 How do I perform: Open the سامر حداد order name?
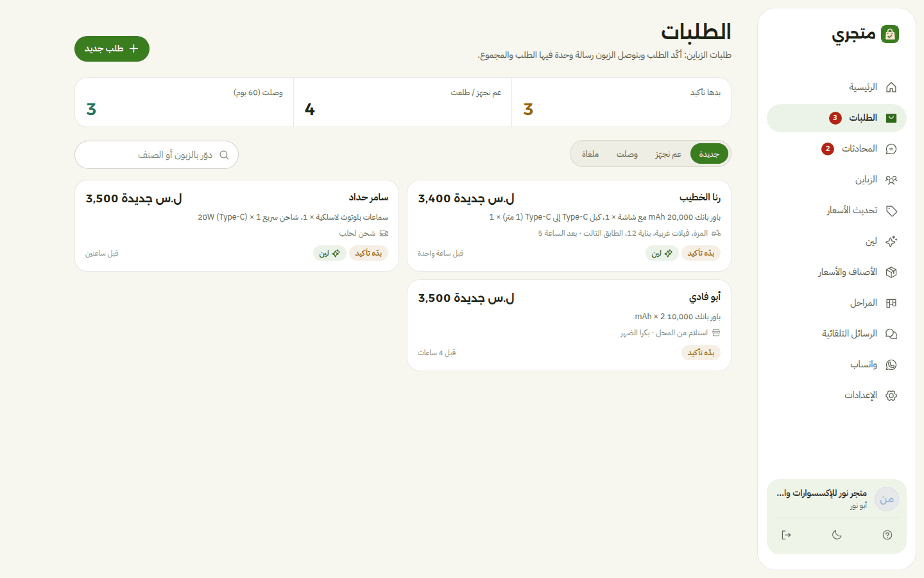point(368,198)
